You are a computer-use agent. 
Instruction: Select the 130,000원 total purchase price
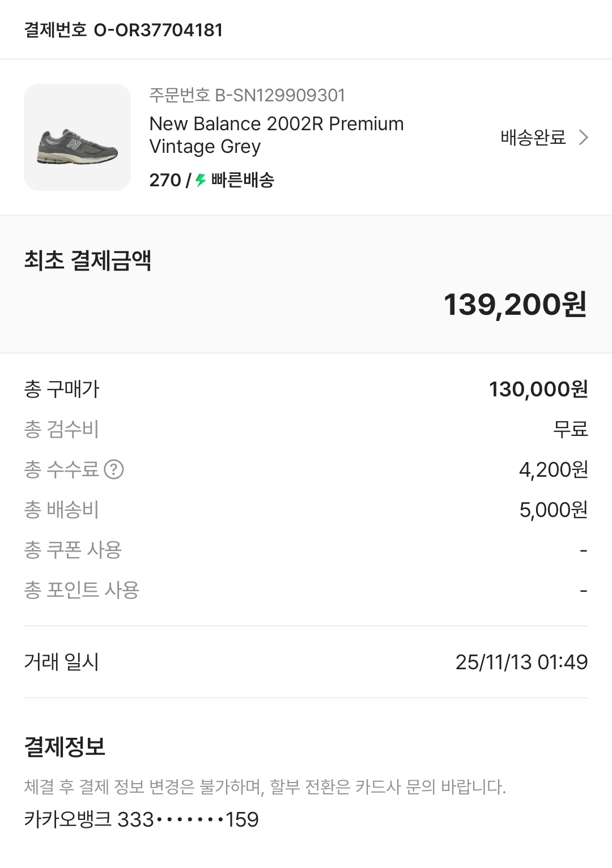point(538,389)
